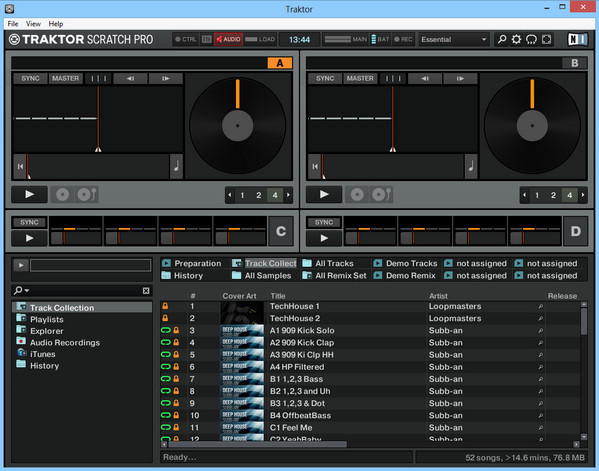The height and width of the screenshot is (471, 599).
Task: Set loop size 2 on Deck B
Action: click(553, 195)
